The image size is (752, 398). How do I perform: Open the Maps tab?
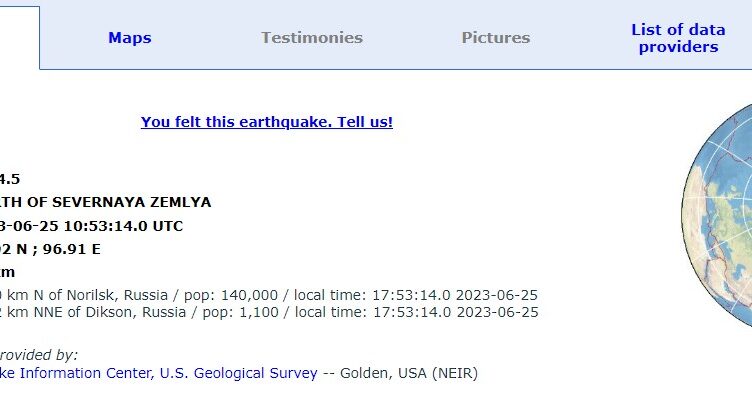point(129,38)
